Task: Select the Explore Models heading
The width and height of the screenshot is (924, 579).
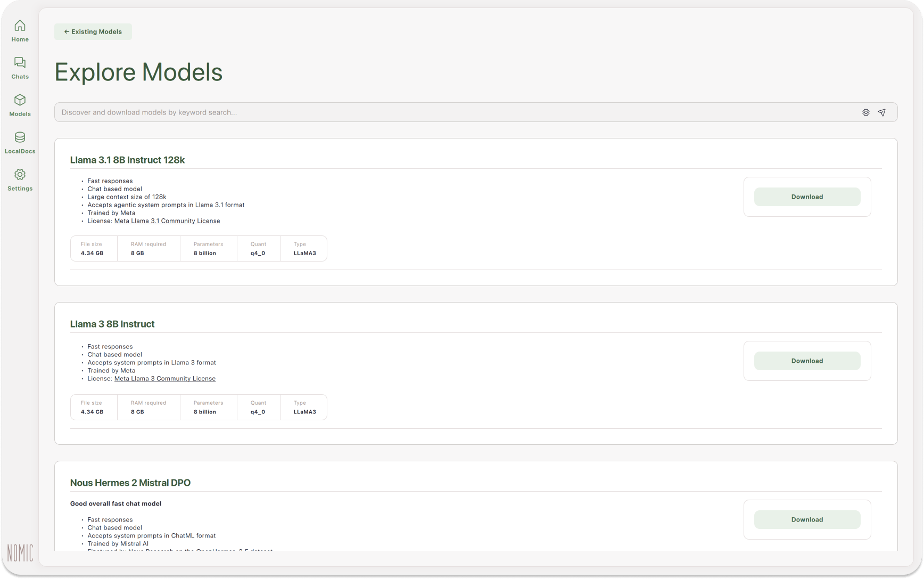Action: 138,72
